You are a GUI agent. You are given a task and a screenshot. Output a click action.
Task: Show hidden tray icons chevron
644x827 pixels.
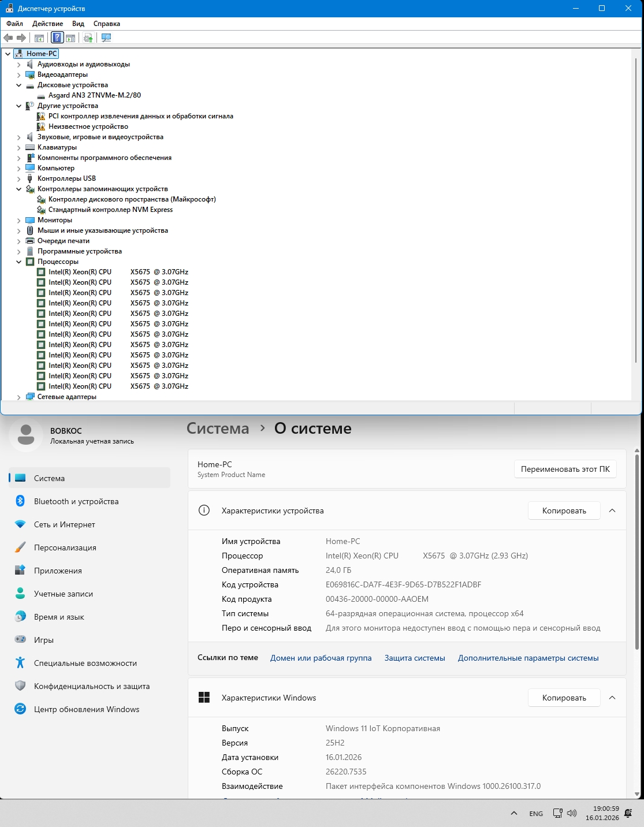click(x=514, y=813)
